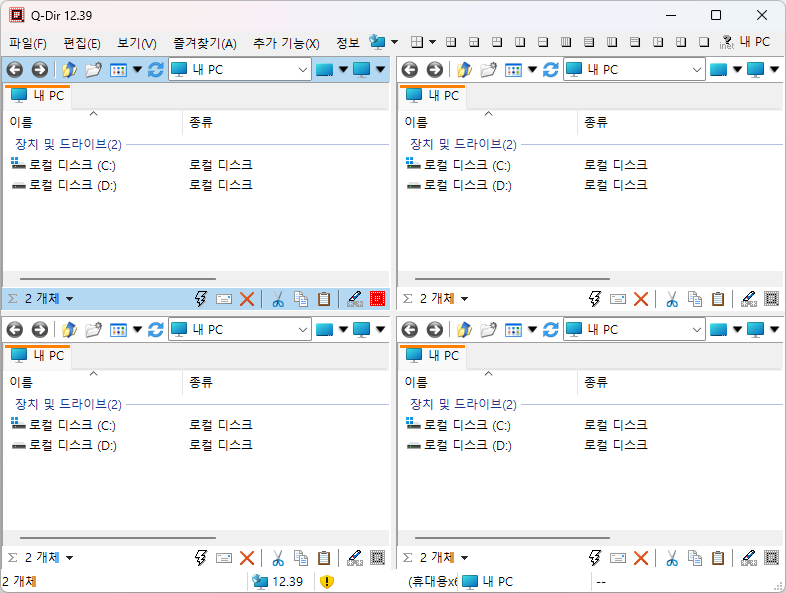Click the copy icon in bottom-right pane
The image size is (786, 593).
(x=695, y=558)
